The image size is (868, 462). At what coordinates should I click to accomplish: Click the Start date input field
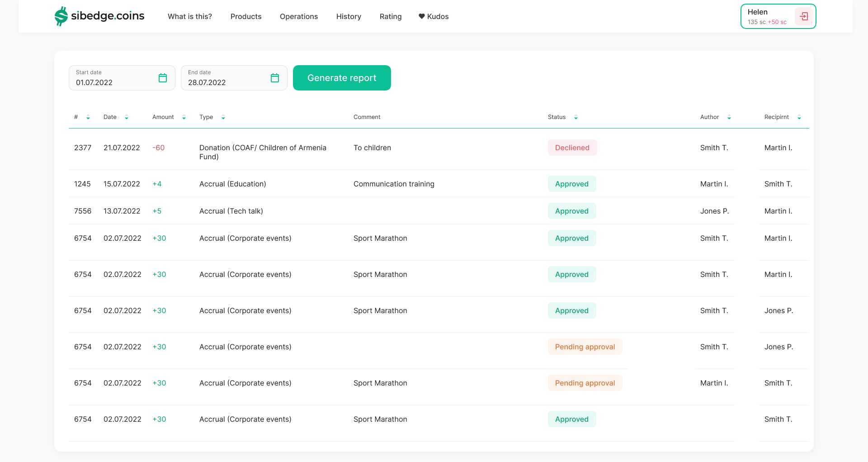(x=113, y=78)
